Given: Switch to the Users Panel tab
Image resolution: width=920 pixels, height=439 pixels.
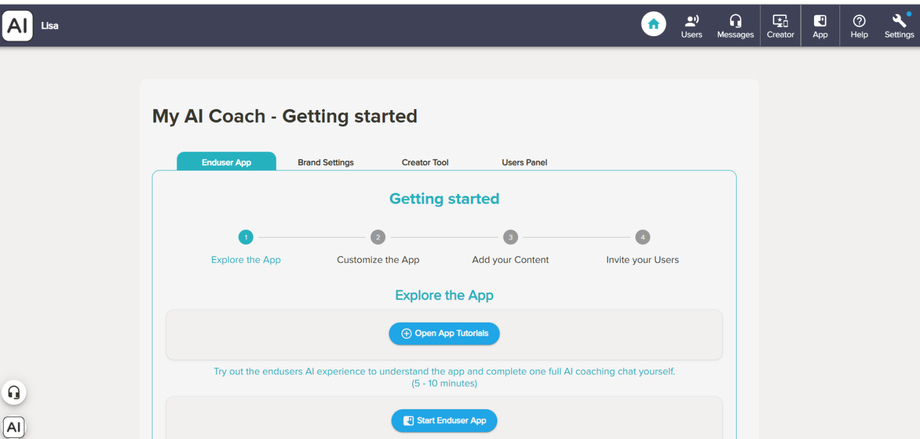Looking at the screenshot, I should click(x=525, y=163).
